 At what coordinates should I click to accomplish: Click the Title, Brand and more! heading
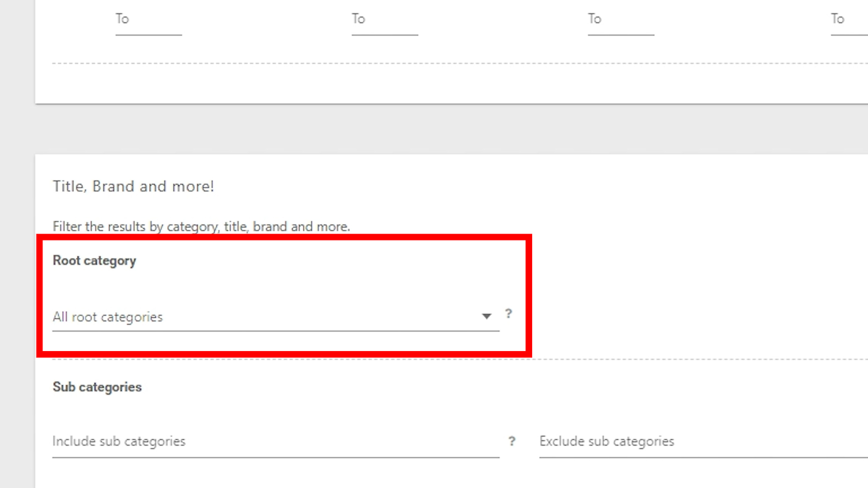pyautogui.click(x=133, y=187)
